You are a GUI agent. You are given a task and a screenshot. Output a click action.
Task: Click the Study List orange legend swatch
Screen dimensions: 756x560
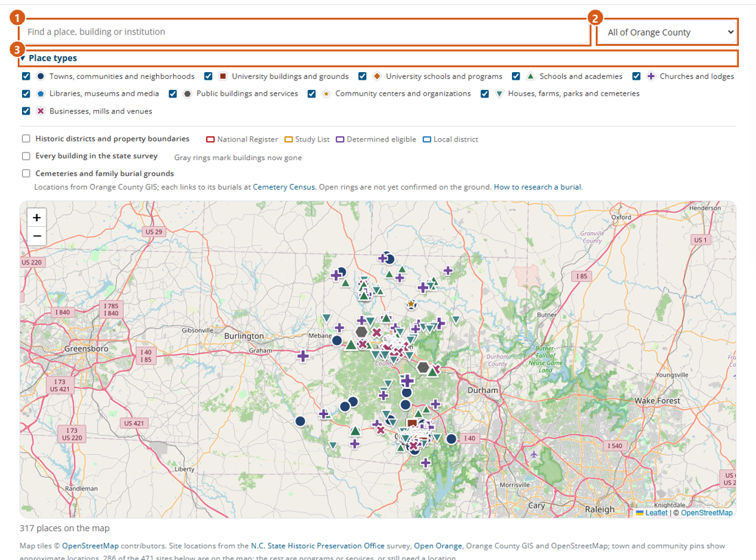(x=289, y=139)
